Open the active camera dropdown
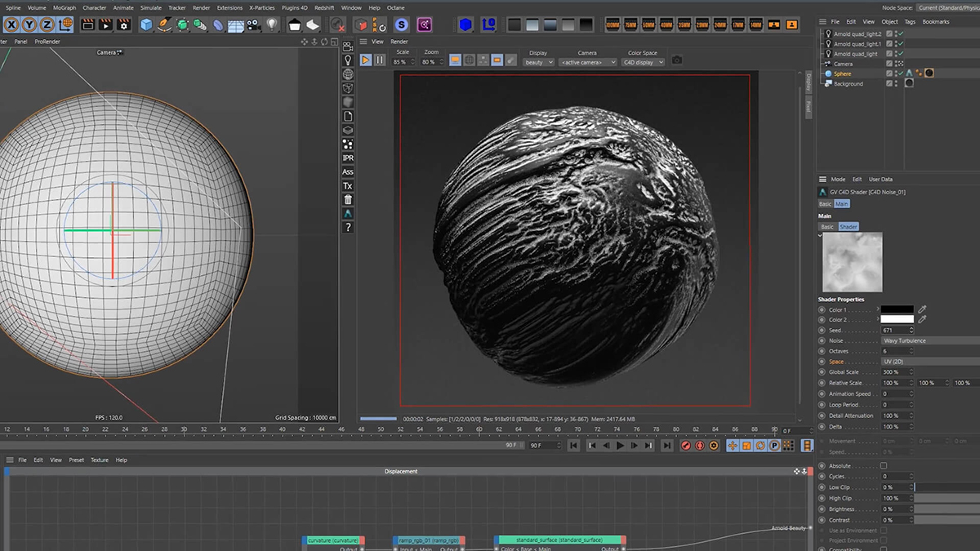980x551 pixels. click(588, 62)
